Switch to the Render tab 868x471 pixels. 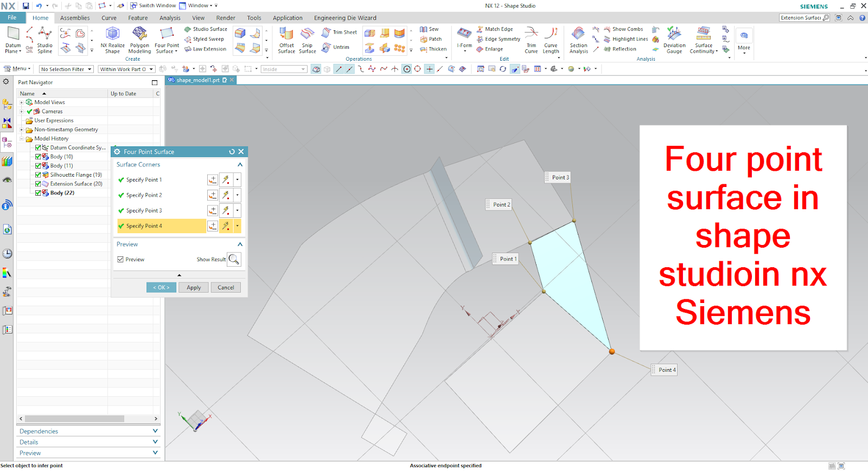(x=226, y=18)
